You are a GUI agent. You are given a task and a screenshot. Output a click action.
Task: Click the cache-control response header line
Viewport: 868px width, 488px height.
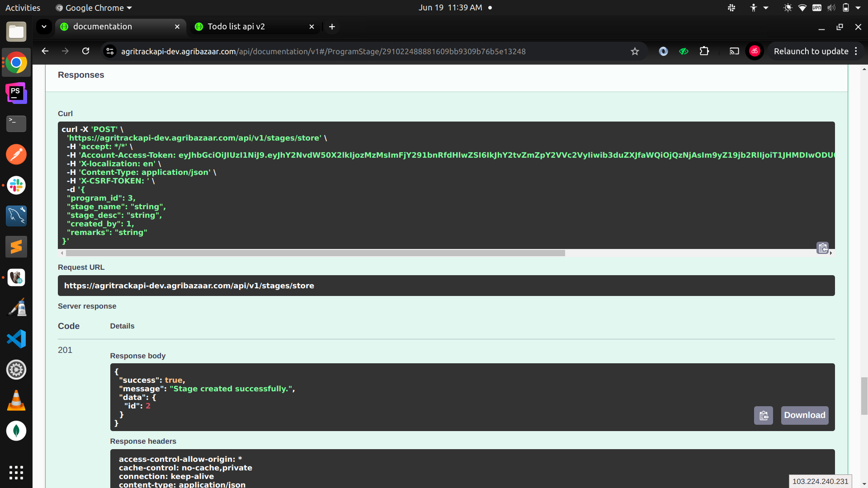[185, 468]
